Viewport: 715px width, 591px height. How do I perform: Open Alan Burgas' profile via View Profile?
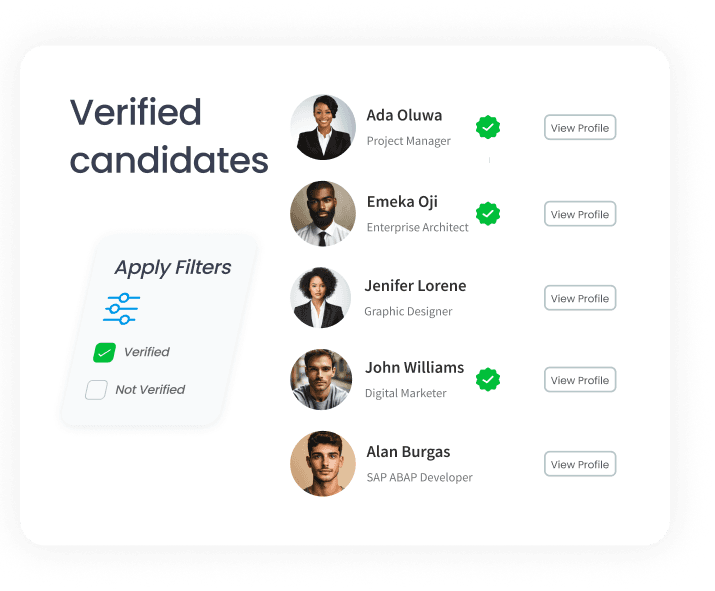(x=579, y=464)
